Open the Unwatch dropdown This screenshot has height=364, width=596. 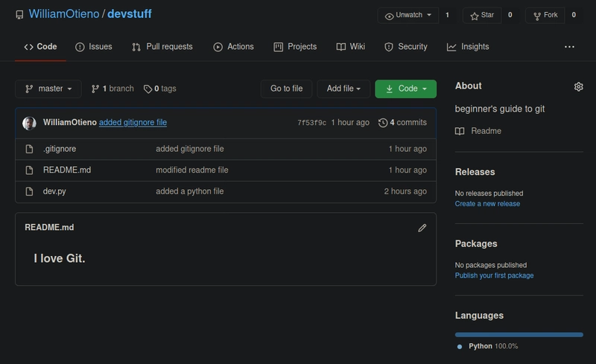[x=408, y=15]
